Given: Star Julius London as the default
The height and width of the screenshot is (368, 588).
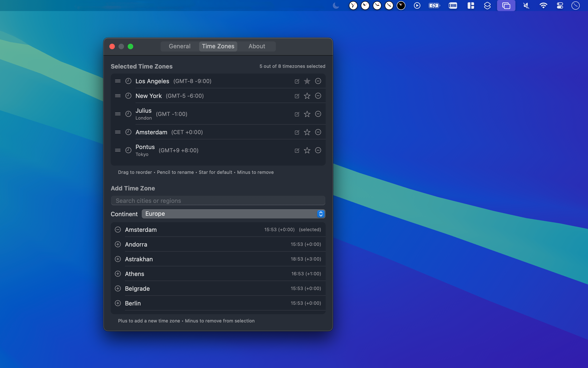Looking at the screenshot, I should (x=307, y=114).
